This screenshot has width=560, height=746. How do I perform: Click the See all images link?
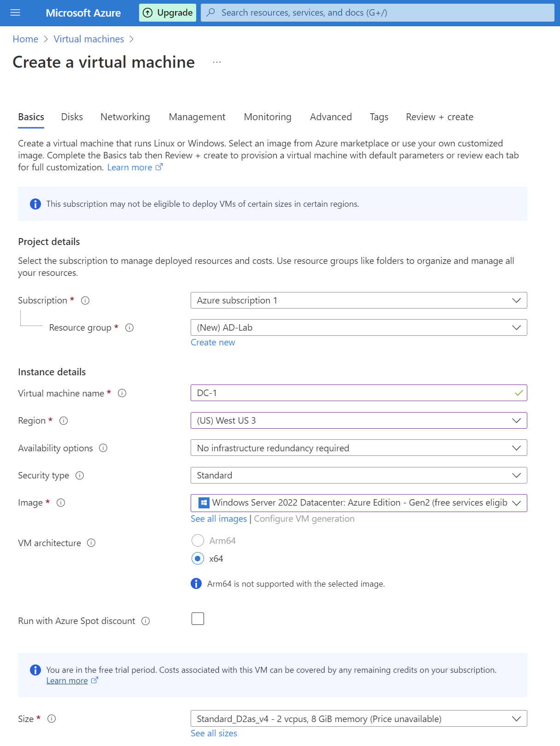point(219,519)
